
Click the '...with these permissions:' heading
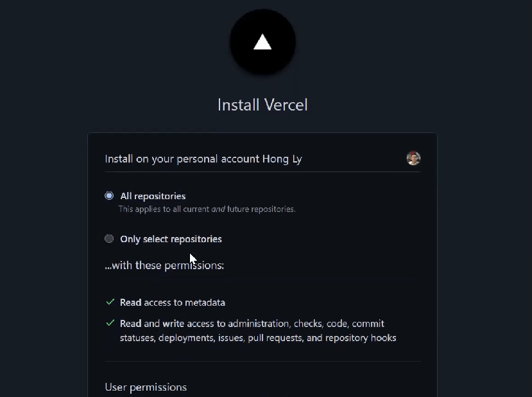(164, 265)
